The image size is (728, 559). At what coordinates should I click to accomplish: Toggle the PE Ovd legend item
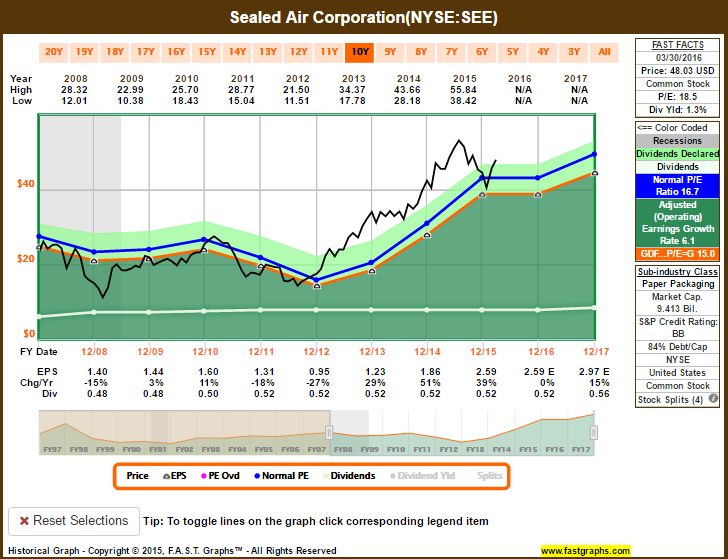(220, 476)
